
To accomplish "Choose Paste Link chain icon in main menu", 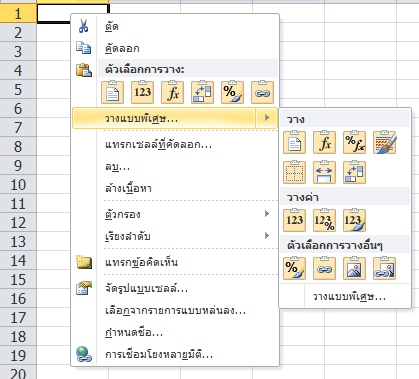I will click(x=262, y=92).
